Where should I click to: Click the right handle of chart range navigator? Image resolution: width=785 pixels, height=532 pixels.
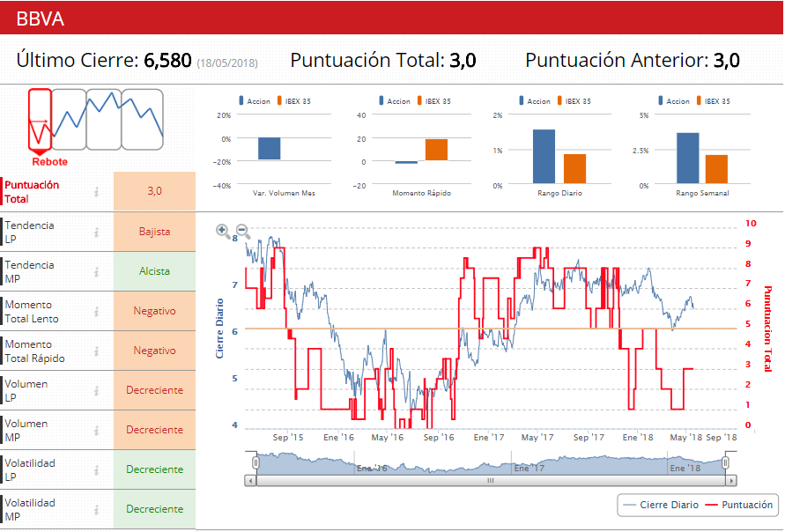725,463
